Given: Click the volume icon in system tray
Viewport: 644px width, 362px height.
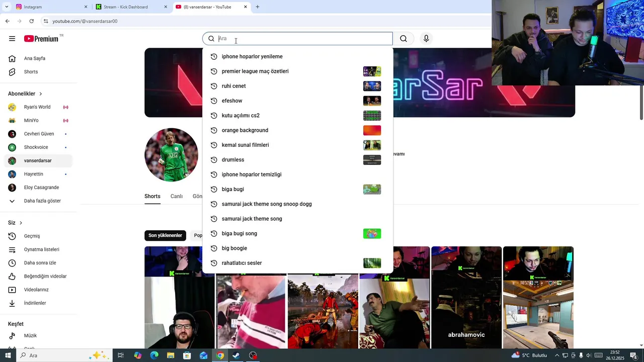Looking at the screenshot, I should click(589, 355).
